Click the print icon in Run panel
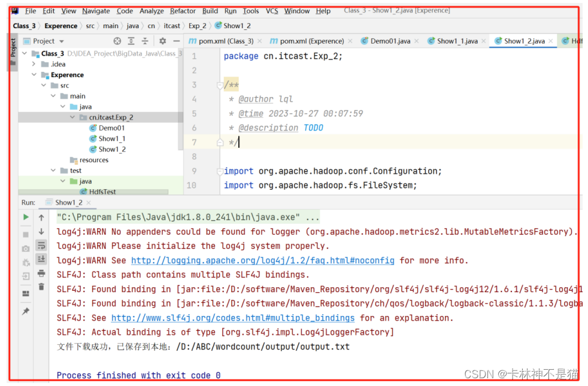Image resolution: width=588 pixels, height=386 pixels. tap(41, 273)
